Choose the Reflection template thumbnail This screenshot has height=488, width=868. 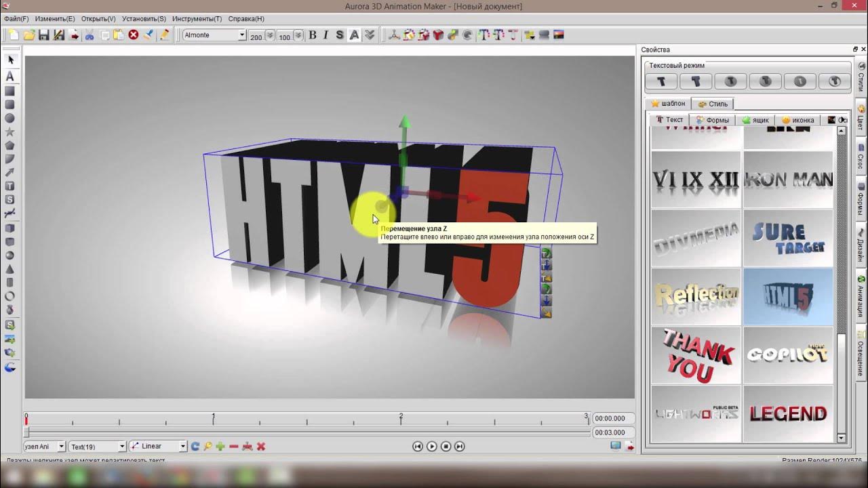696,296
